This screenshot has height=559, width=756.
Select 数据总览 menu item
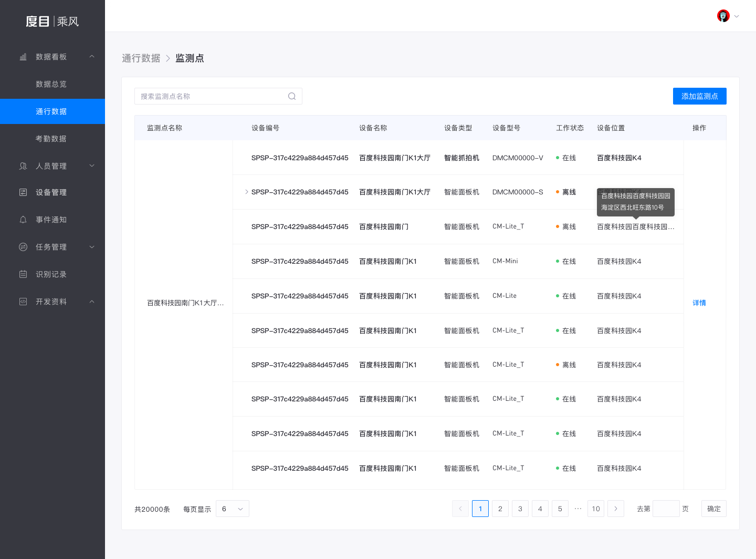coord(51,84)
